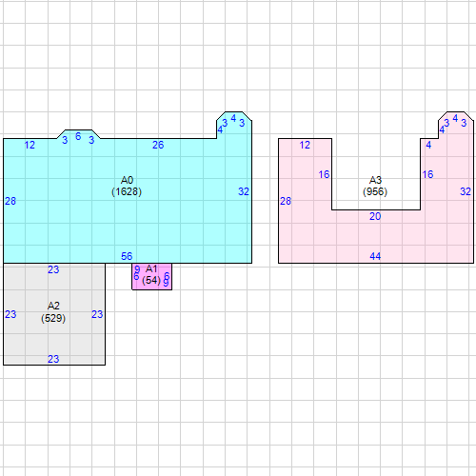Image resolution: width=476 pixels, height=476 pixels.
Task: Pick the 12 dimension in the A3 area
Action: coord(305,145)
